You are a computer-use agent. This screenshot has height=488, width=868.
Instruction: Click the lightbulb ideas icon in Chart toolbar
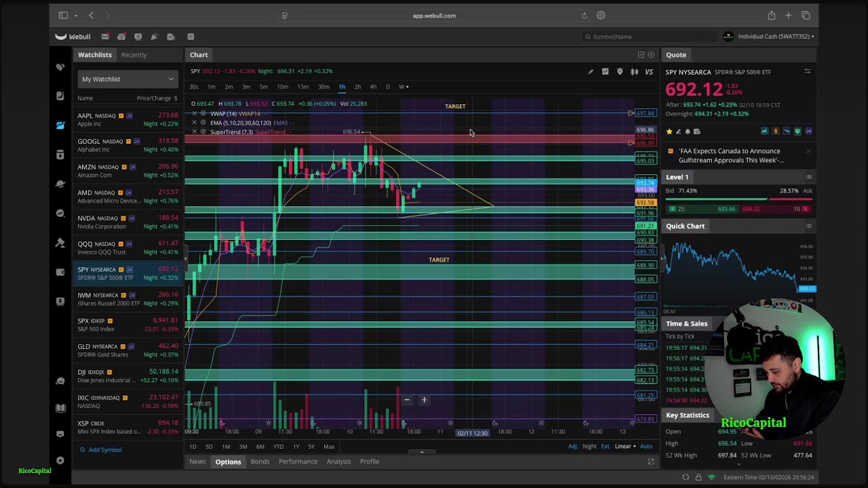coord(620,72)
